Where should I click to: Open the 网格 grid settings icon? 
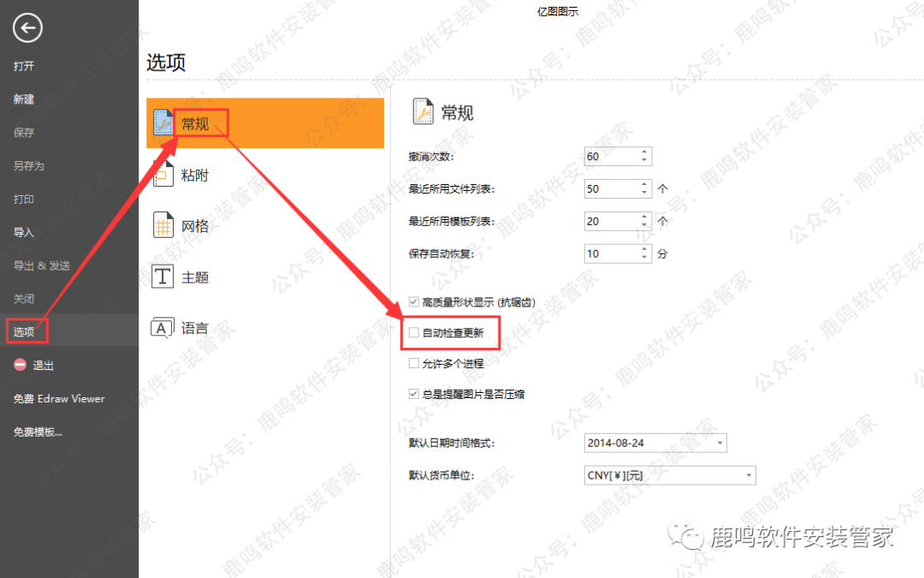[x=163, y=226]
